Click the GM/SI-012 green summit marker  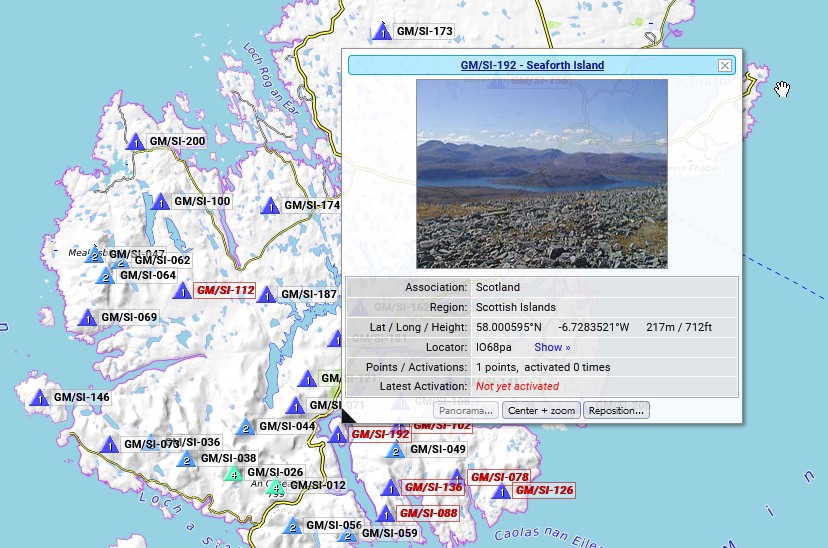275,486
